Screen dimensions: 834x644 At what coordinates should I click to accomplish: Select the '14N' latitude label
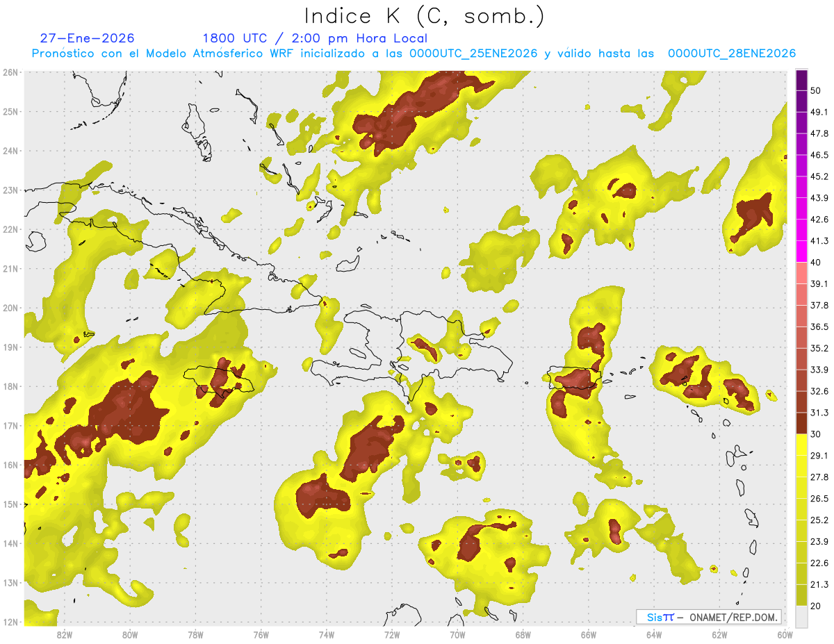10,543
